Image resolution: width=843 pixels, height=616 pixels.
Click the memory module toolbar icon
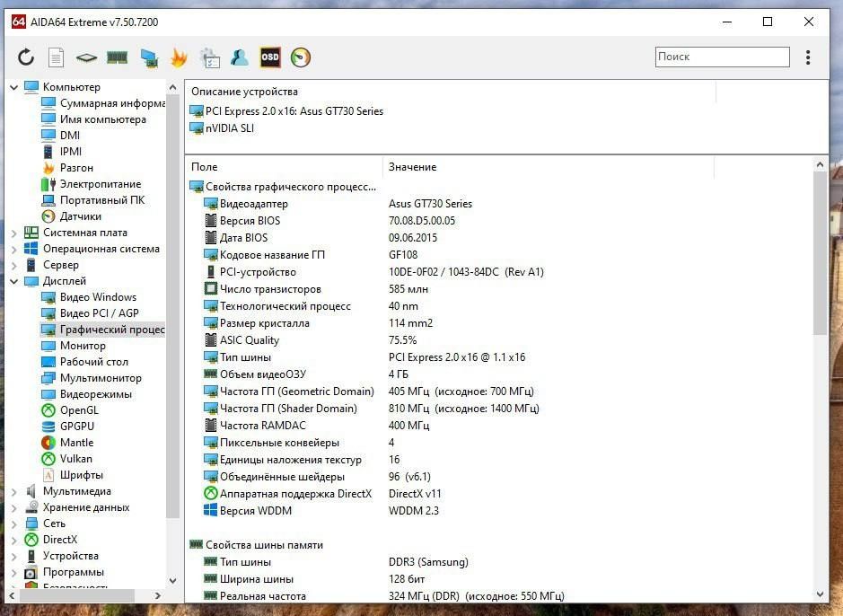(x=118, y=57)
